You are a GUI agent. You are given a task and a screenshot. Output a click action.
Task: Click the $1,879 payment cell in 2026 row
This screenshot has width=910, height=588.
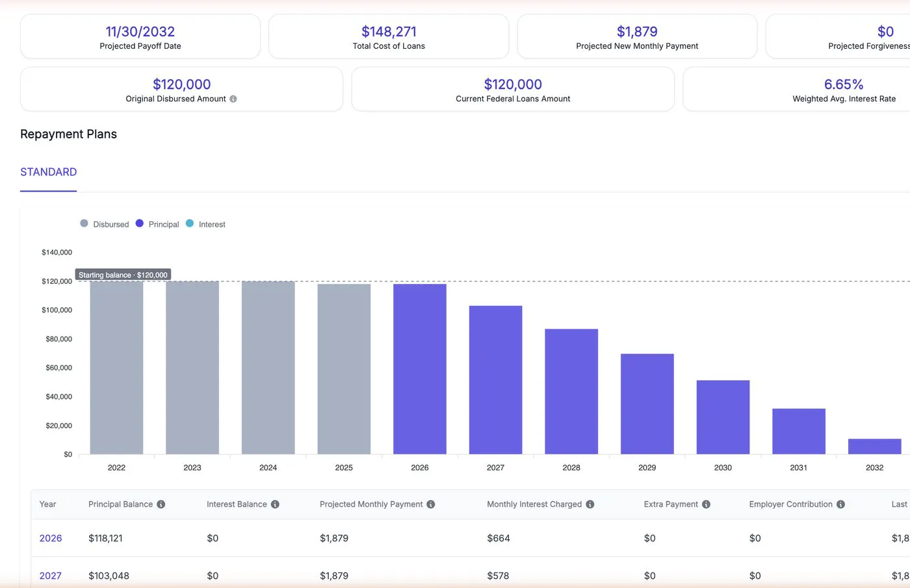(334, 538)
